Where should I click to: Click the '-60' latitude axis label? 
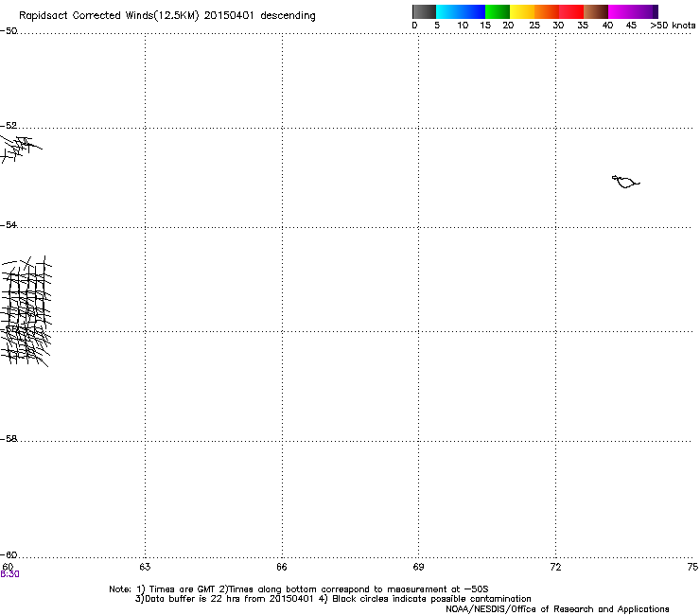click(x=9, y=554)
